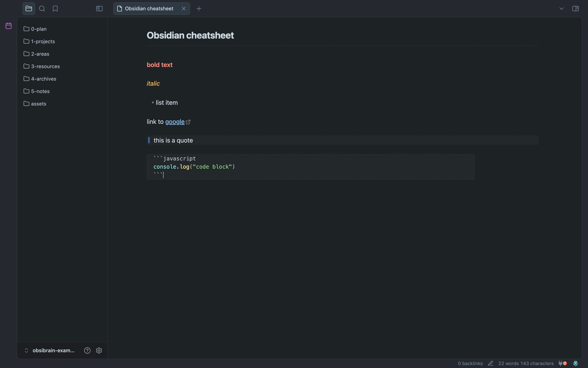This screenshot has height=368, width=588.
Task: Open the tab list dropdown chevron
Action: [561, 8]
